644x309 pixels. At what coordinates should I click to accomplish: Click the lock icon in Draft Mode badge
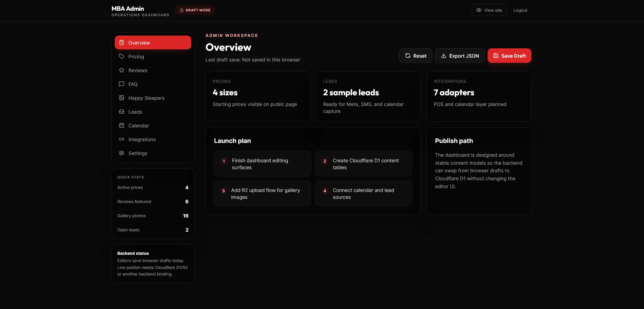182,10
